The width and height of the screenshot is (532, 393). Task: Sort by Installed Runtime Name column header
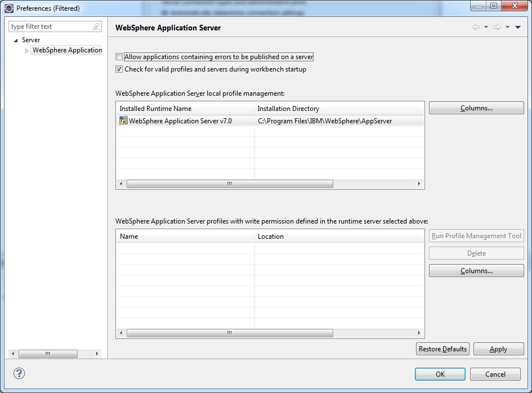click(185, 109)
